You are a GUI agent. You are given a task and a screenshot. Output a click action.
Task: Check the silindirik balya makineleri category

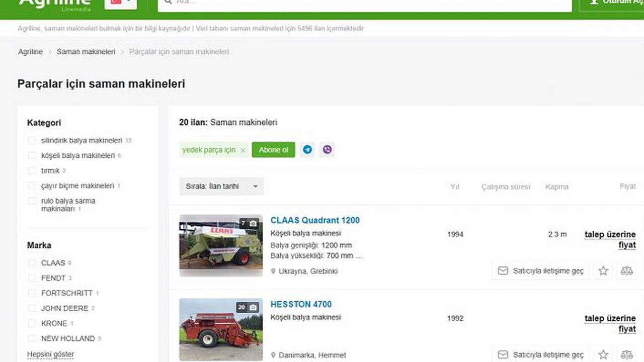[32, 140]
